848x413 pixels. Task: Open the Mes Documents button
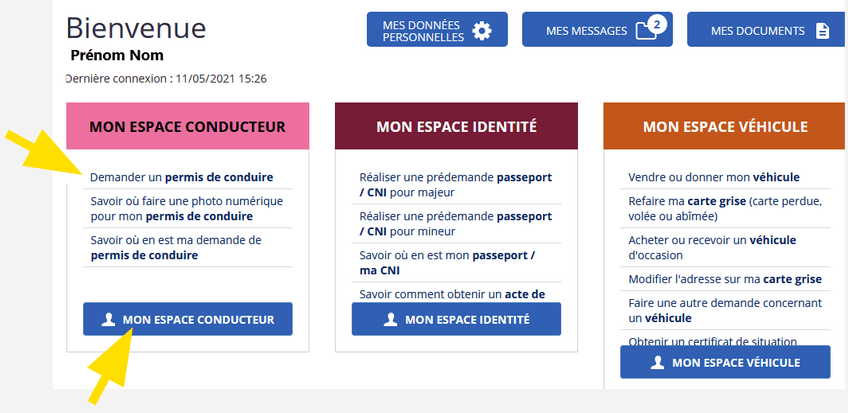pyautogui.click(x=766, y=30)
